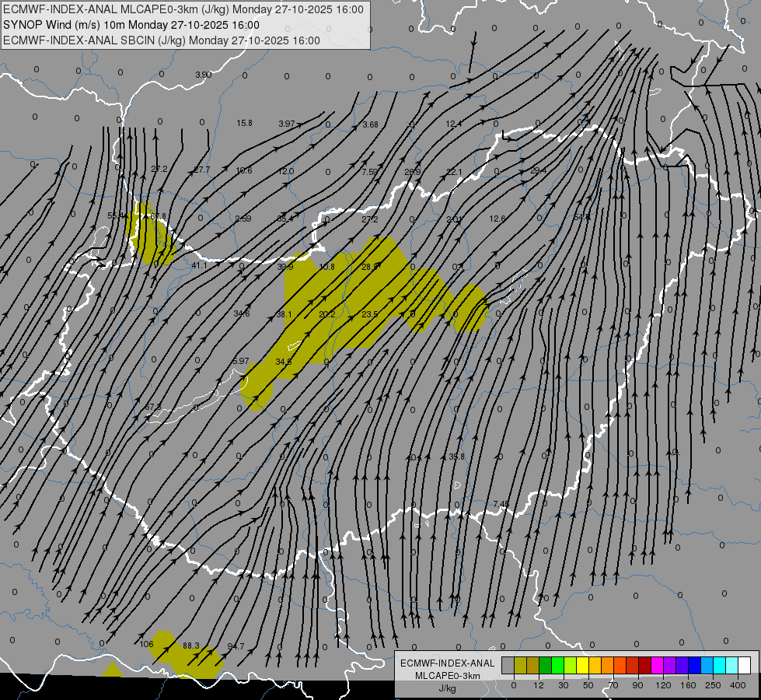This screenshot has width=761, height=700.
Task: Click the map value 3.90
Action: (x=204, y=75)
